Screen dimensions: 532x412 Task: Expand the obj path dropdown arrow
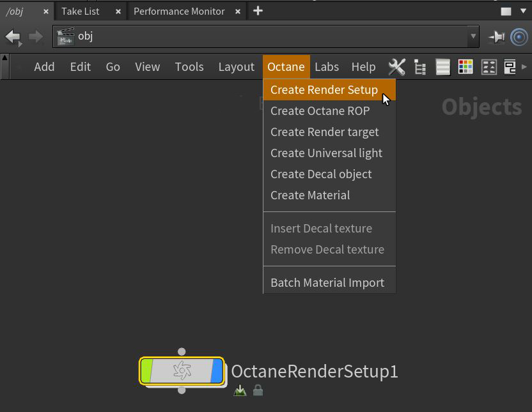coord(473,37)
